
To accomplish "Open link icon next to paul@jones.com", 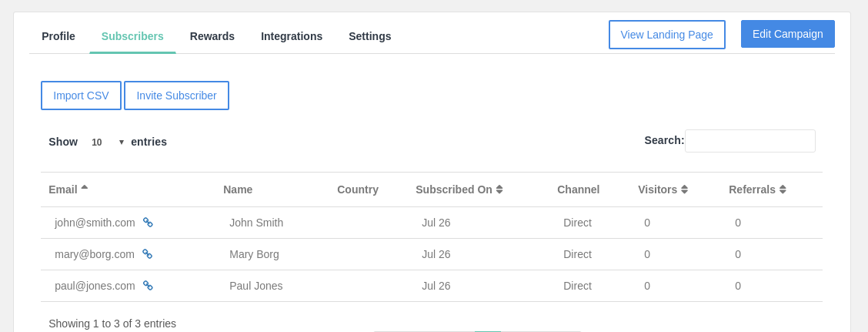I will 148,286.
